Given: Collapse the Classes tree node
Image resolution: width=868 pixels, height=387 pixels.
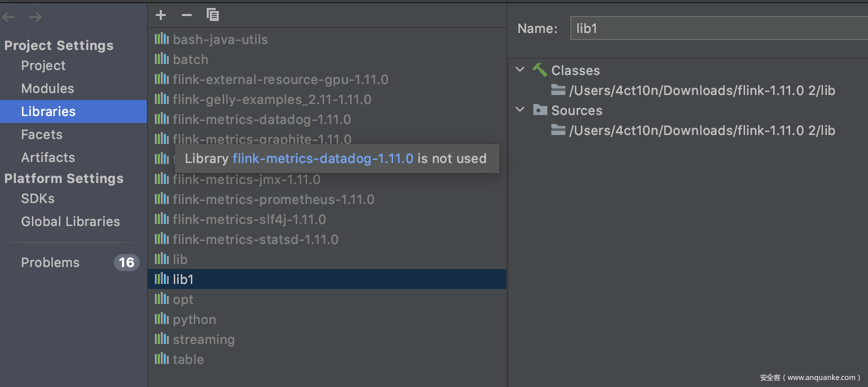Looking at the screenshot, I should 520,69.
